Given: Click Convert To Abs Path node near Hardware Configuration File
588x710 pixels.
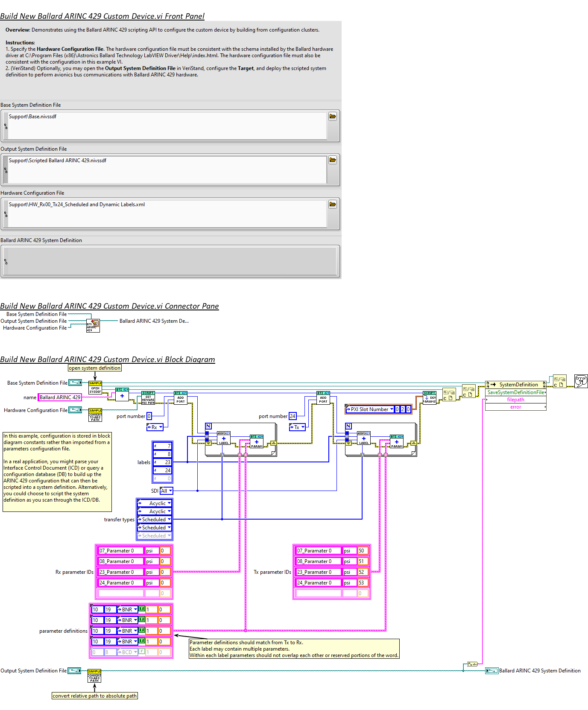Looking at the screenshot, I should pyautogui.click(x=95, y=415).
